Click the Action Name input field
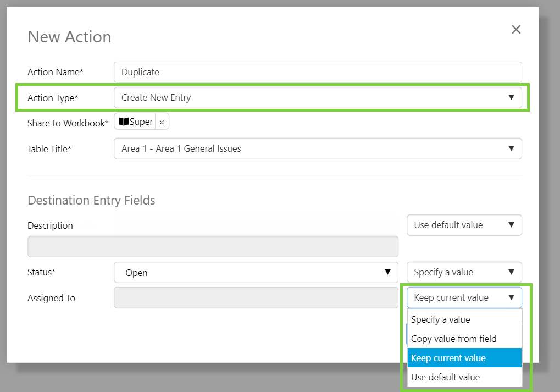The width and height of the screenshot is (560, 392). (318, 72)
